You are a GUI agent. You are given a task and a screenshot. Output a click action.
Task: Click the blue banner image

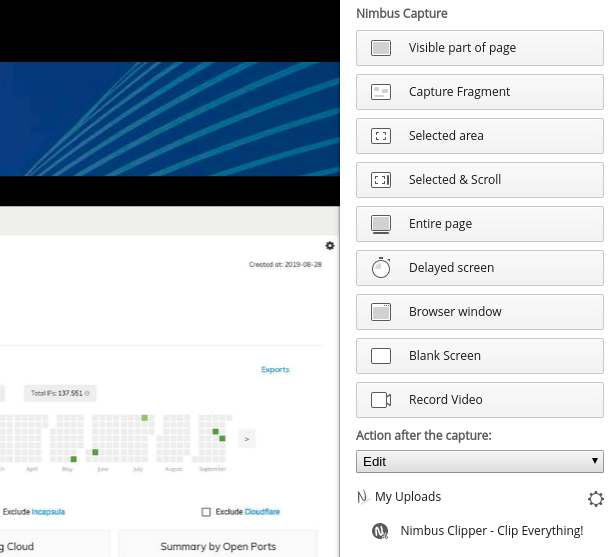pyautogui.click(x=170, y=119)
